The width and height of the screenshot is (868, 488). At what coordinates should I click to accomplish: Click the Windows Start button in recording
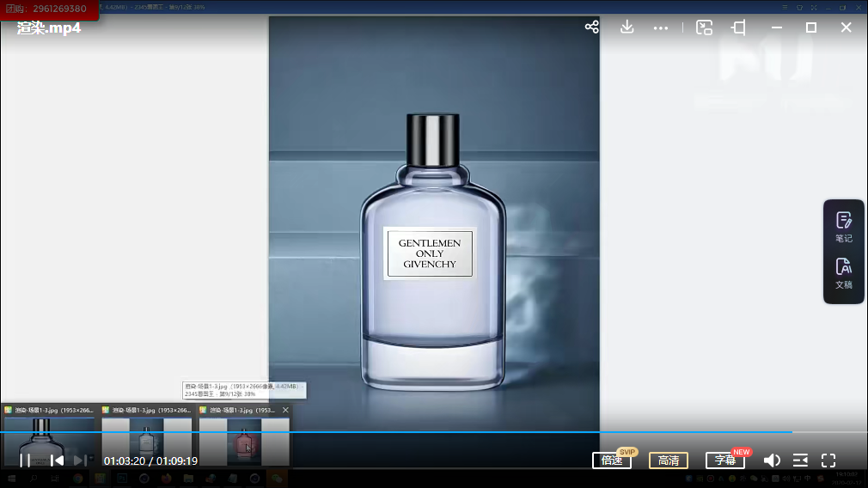12,479
